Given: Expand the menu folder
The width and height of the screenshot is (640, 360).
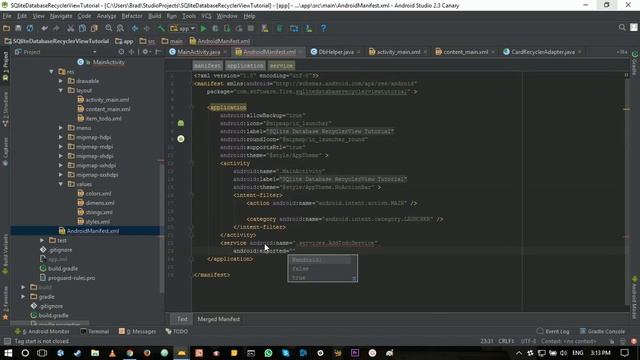Looking at the screenshot, I should coord(61,128).
